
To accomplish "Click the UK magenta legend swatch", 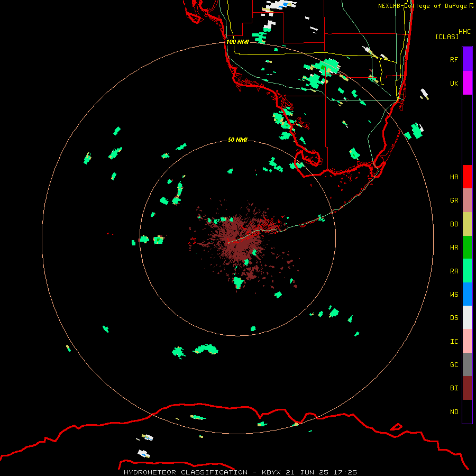I will pyautogui.click(x=467, y=83).
